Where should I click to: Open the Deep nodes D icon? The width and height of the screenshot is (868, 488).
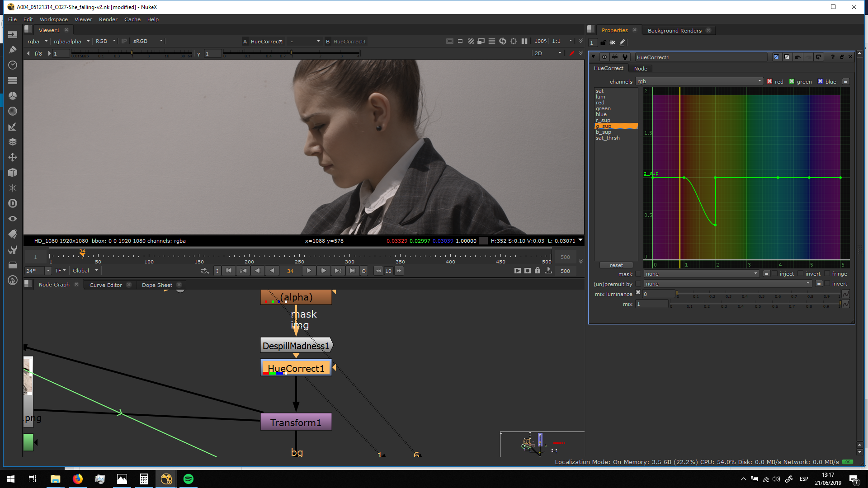13,203
